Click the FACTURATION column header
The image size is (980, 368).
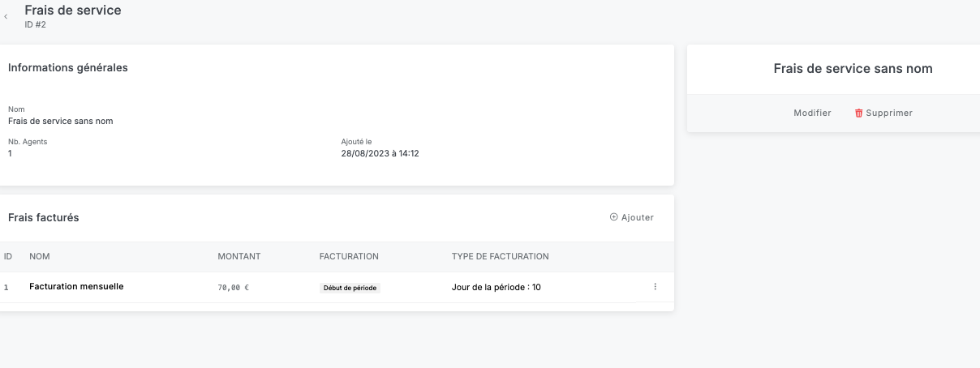click(x=349, y=256)
